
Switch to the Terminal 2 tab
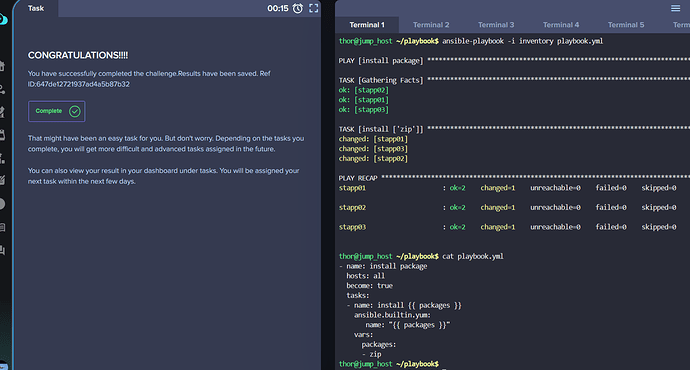431,25
